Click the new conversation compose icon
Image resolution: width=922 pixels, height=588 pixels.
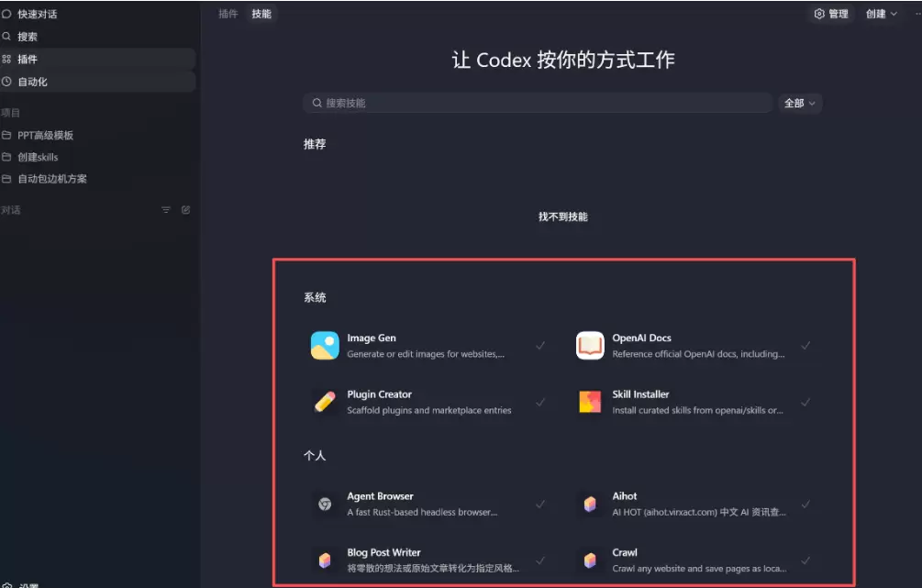[x=186, y=210]
